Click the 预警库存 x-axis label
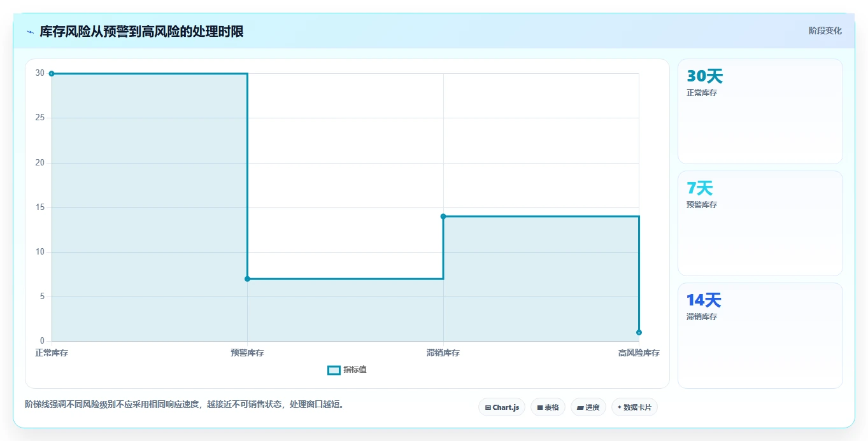Image resolution: width=868 pixels, height=441 pixels. [x=247, y=353]
